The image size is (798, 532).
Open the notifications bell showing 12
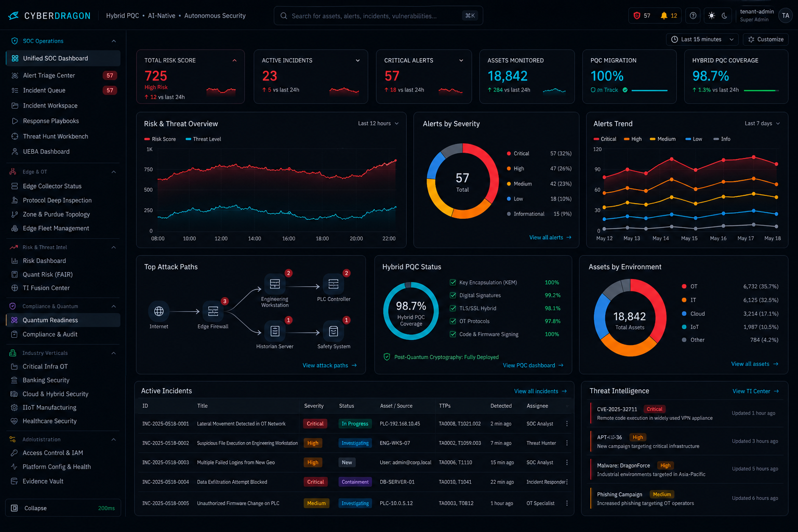pyautogui.click(x=664, y=16)
